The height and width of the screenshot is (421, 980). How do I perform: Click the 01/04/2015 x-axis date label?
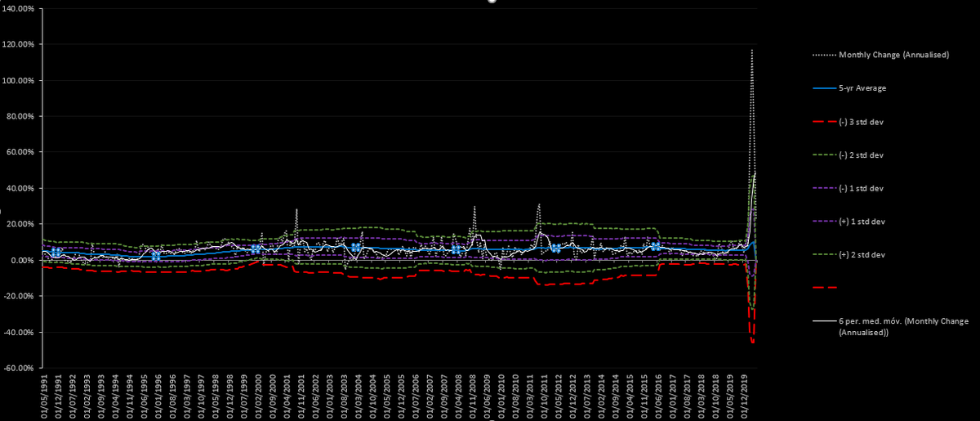630,396
